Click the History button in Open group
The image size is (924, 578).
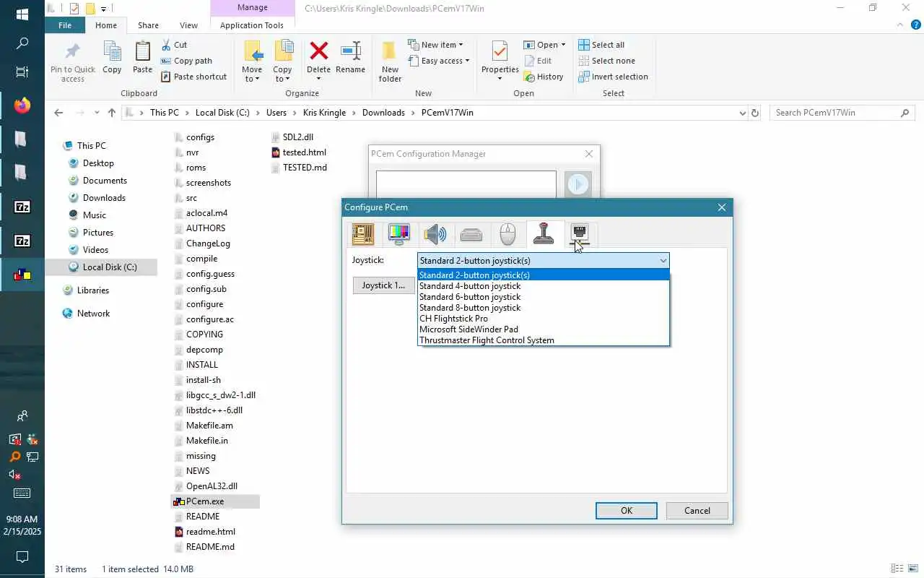pos(544,77)
